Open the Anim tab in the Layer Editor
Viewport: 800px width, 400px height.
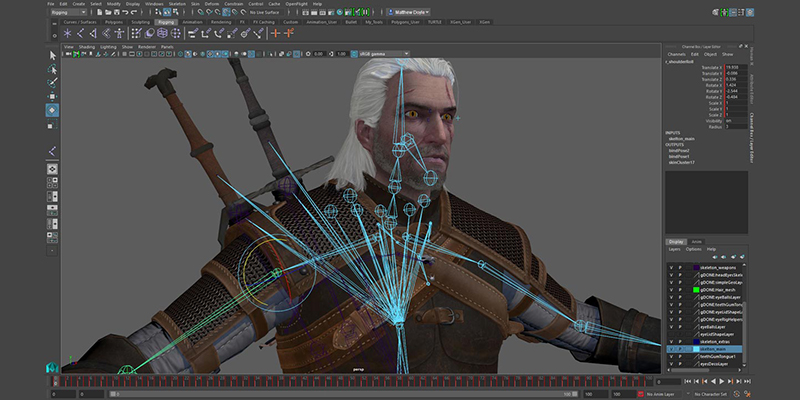click(x=696, y=241)
